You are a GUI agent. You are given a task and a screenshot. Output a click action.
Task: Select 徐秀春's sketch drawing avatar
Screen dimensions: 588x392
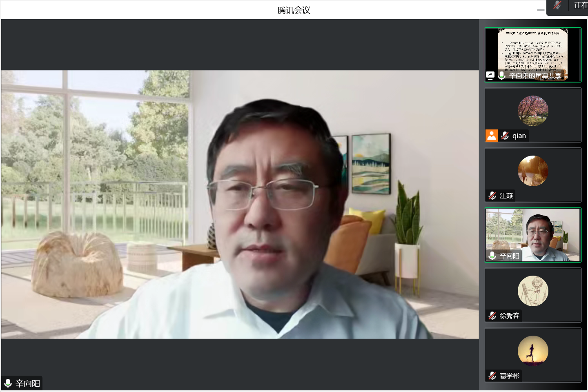pos(533,291)
